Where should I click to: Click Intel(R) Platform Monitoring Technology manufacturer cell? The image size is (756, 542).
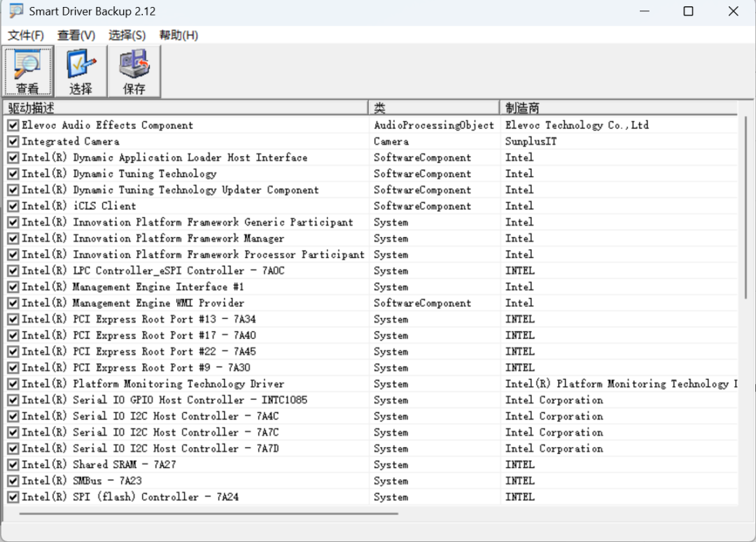pyautogui.click(x=621, y=384)
